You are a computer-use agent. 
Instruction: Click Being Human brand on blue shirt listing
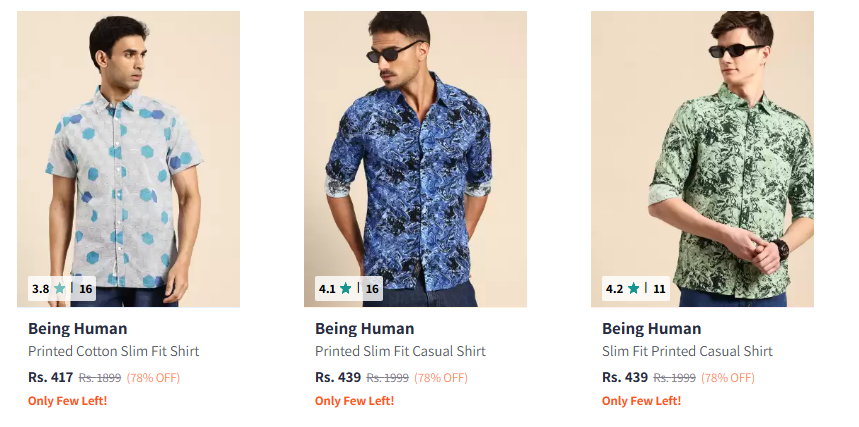tap(364, 328)
